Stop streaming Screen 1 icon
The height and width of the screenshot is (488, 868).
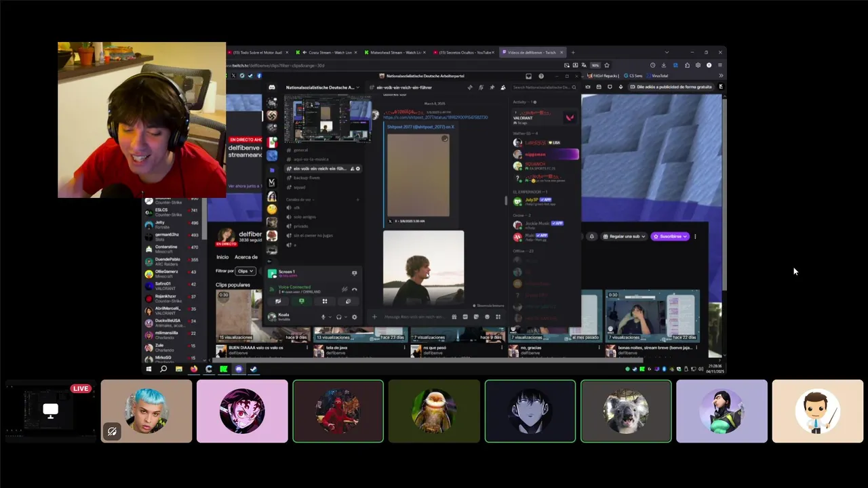pyautogui.click(x=355, y=273)
